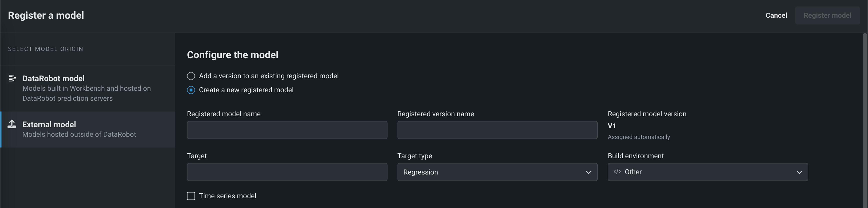Expand the Build environment Other dropdown
This screenshot has width=868, height=208.
tap(707, 172)
